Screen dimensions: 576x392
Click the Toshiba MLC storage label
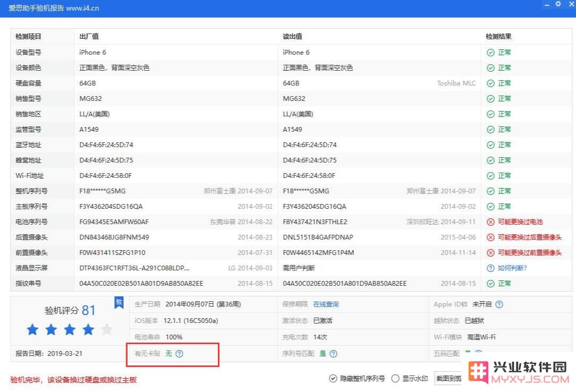coord(456,83)
